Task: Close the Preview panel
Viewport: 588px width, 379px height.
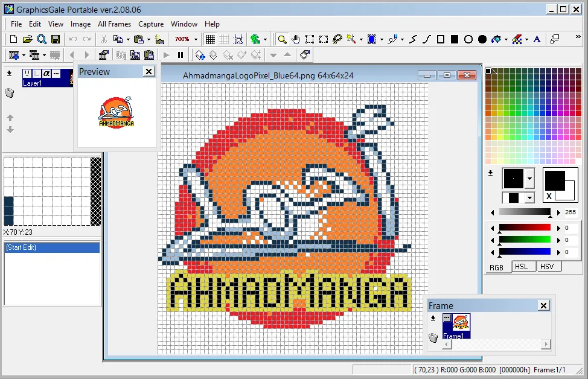Action: [x=149, y=71]
